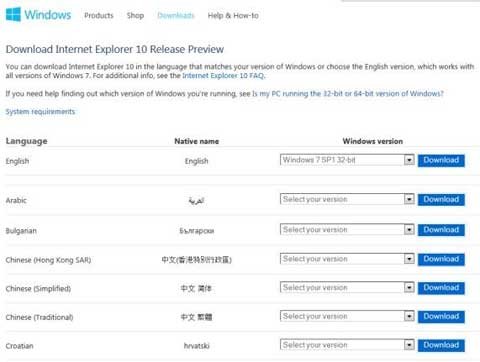Open the Products menu
The image size is (480, 362).
99,16
